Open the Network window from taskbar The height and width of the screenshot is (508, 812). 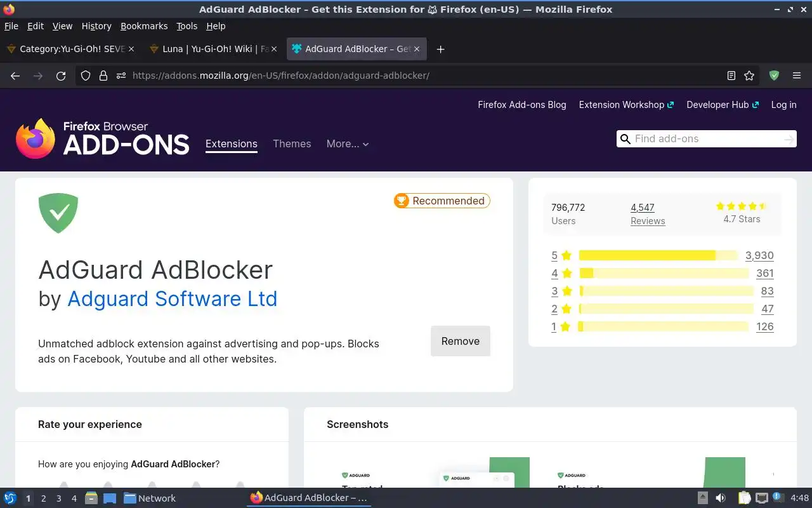click(x=150, y=498)
